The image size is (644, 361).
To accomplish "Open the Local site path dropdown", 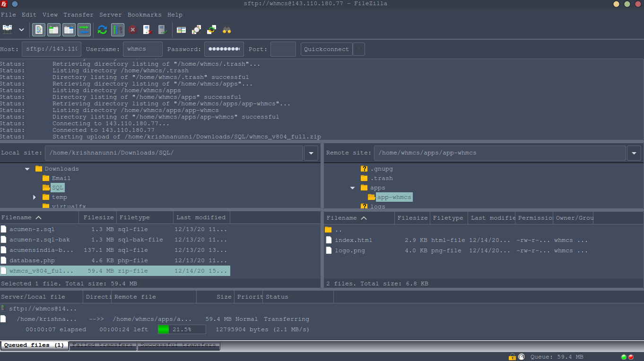I will click(311, 153).
